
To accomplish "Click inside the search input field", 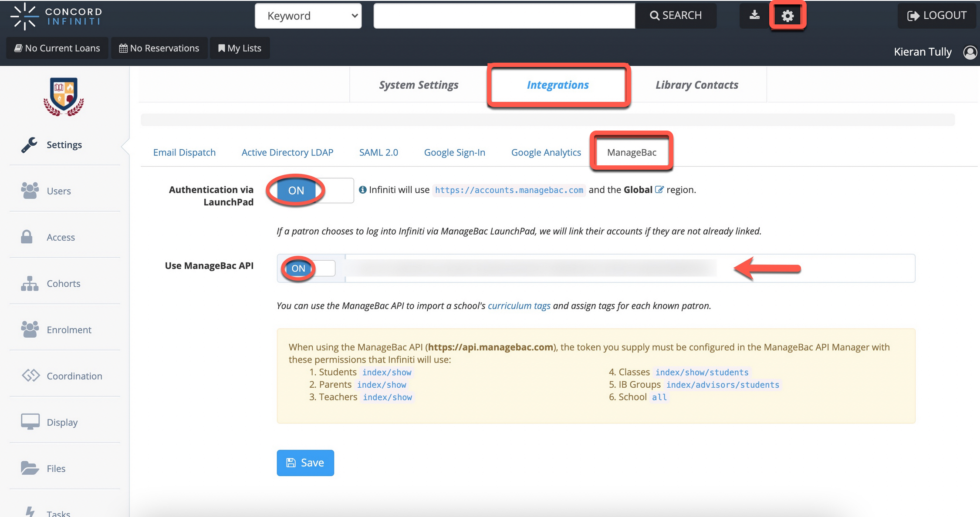I will pos(504,15).
